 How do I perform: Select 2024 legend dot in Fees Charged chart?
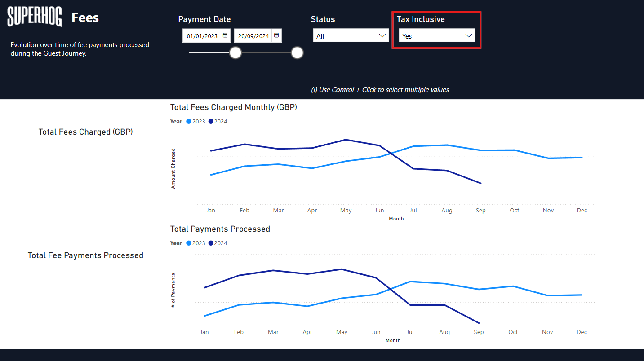point(211,122)
